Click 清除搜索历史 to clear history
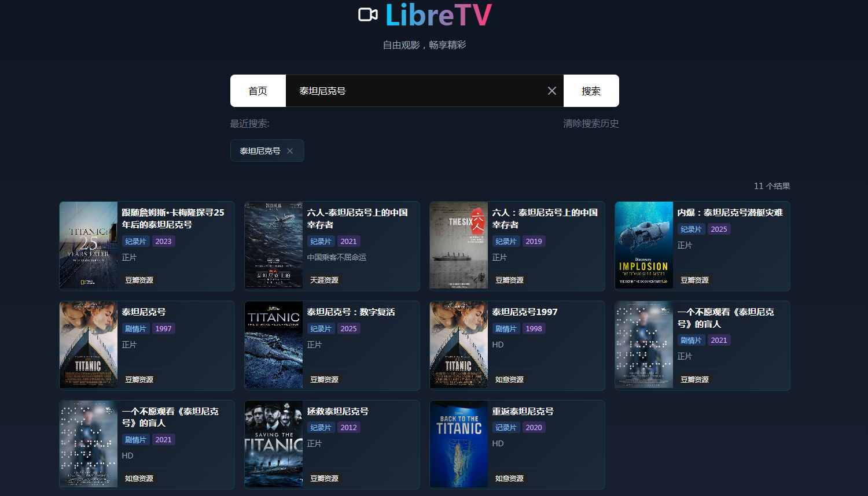The height and width of the screenshot is (496, 868). (591, 124)
